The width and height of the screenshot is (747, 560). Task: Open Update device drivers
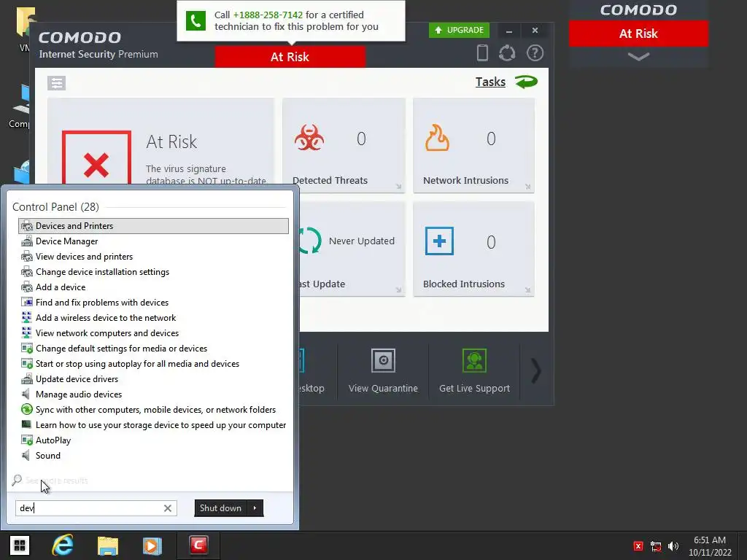coord(153,379)
